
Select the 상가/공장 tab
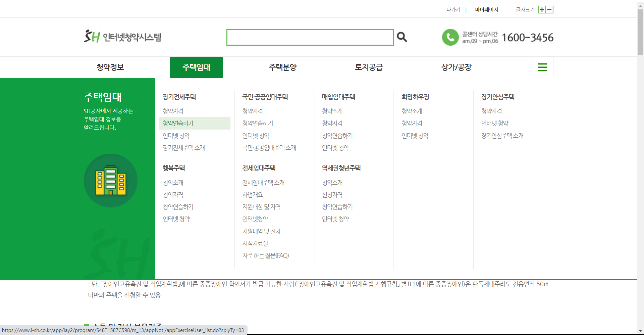[456, 67]
